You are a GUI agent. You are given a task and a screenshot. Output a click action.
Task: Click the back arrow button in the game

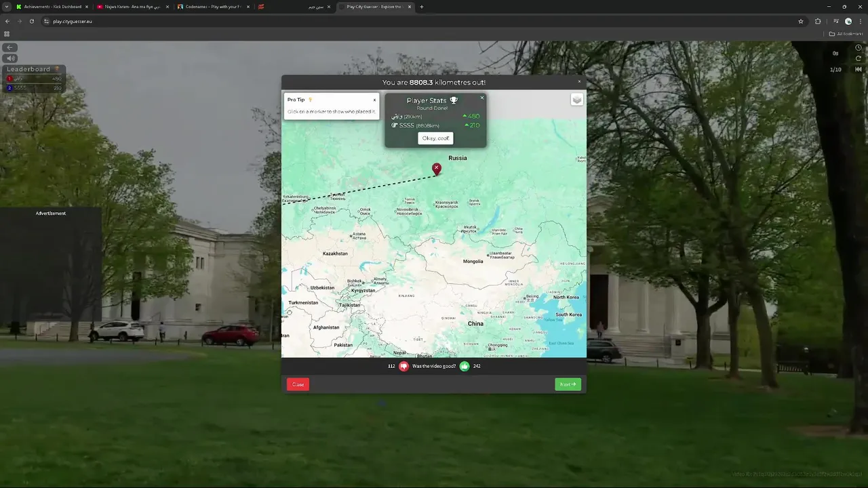click(10, 47)
